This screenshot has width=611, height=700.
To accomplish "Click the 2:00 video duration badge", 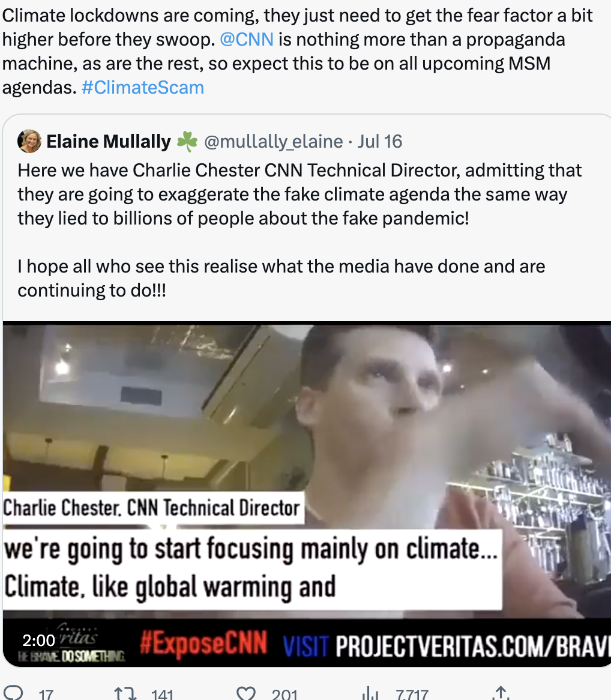I will coord(39,641).
